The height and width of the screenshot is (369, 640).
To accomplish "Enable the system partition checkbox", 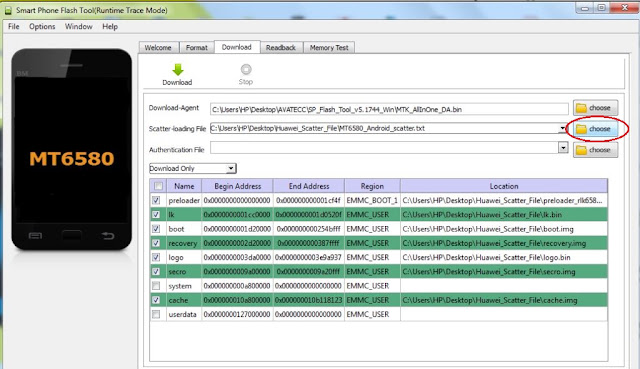I will pyautogui.click(x=156, y=286).
